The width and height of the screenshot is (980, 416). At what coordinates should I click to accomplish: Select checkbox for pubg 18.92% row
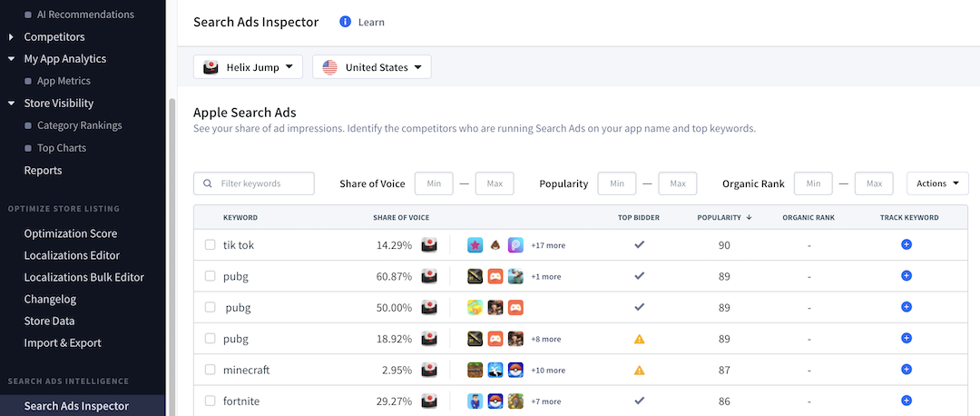pyautogui.click(x=210, y=339)
